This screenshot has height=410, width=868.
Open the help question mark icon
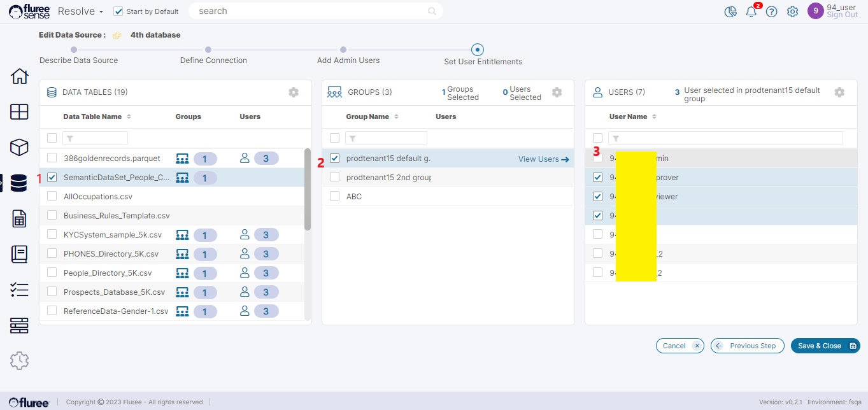tap(772, 11)
